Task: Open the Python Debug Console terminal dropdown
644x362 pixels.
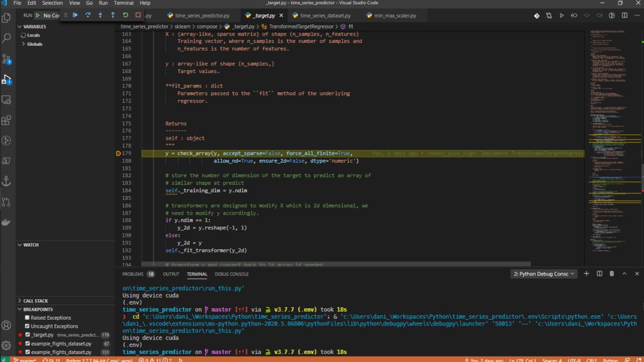Action: (544, 274)
